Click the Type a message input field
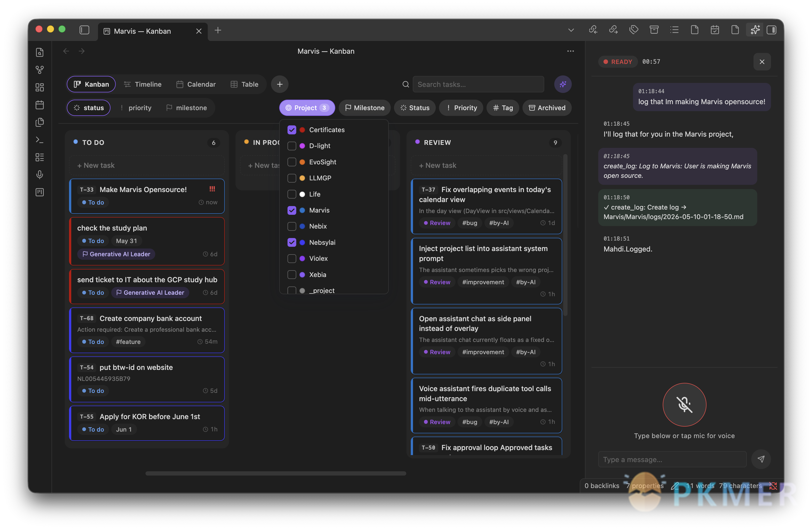 [672, 460]
